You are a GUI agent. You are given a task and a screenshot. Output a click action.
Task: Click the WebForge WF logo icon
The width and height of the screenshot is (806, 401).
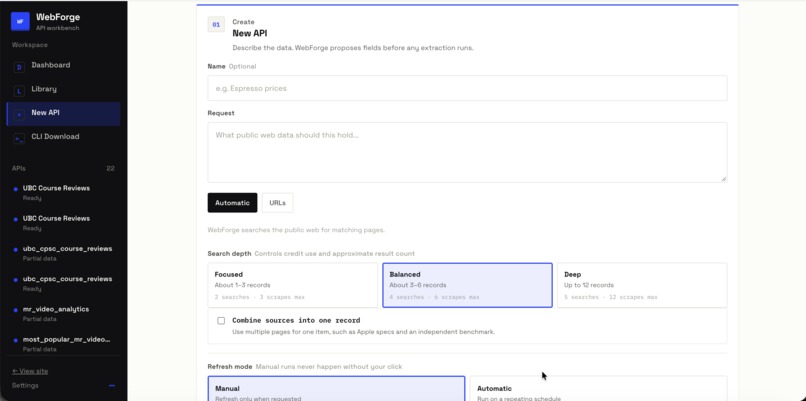point(20,22)
